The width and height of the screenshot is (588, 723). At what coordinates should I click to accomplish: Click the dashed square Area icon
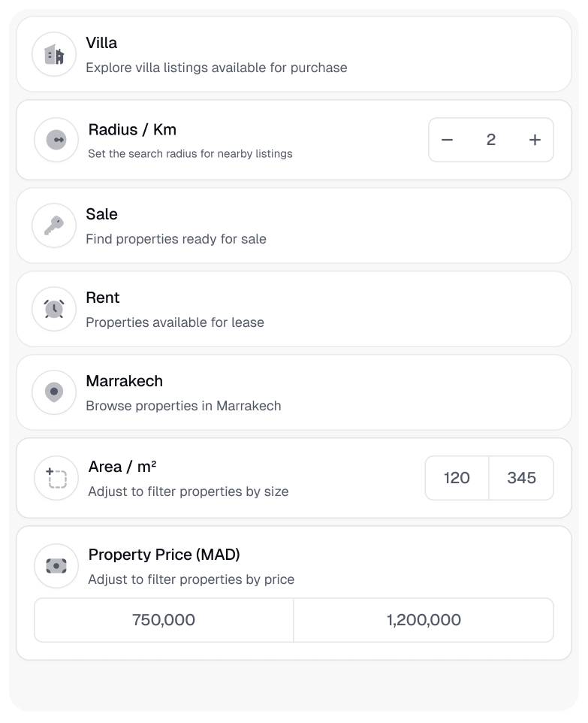click(x=56, y=478)
